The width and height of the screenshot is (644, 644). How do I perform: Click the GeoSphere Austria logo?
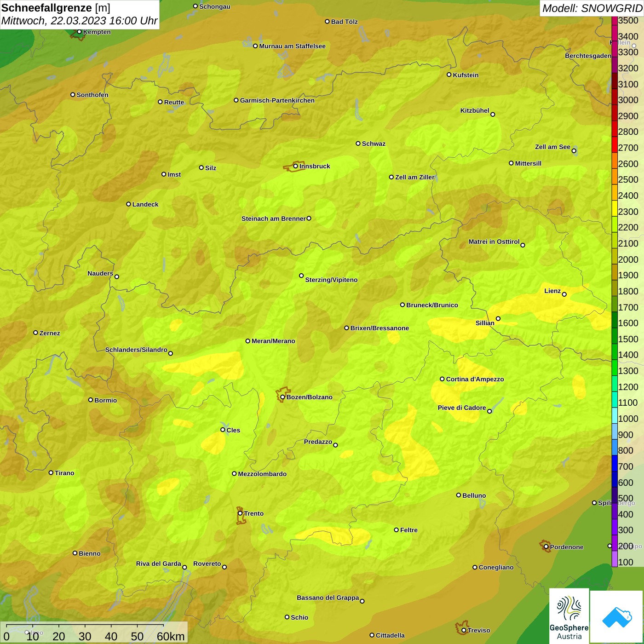569,615
